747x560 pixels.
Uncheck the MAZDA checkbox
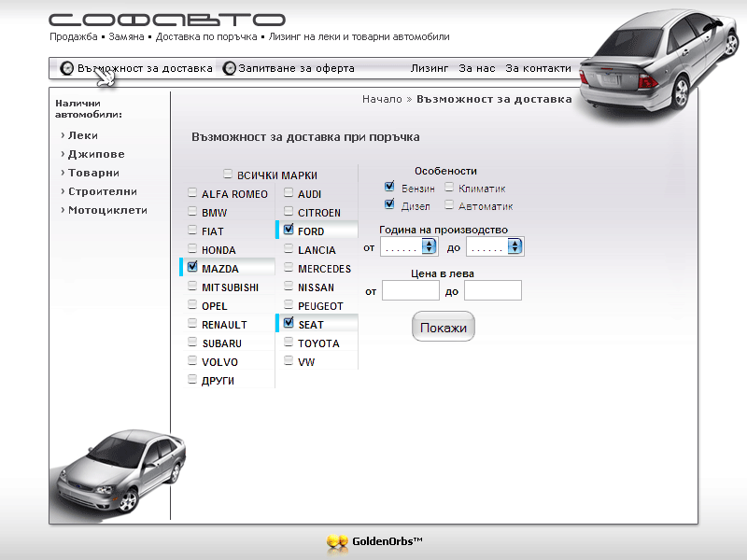192,266
